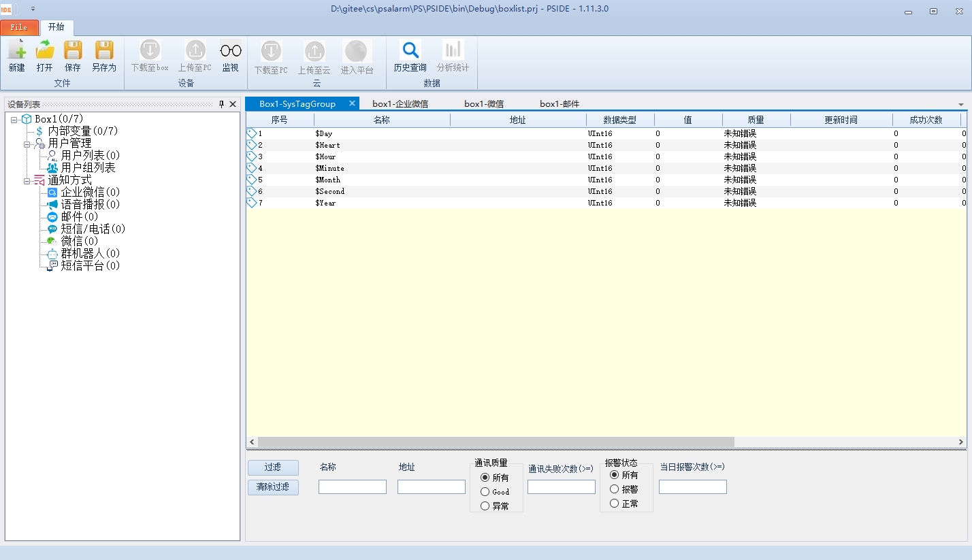Click the 新建 new file icon

[16, 50]
